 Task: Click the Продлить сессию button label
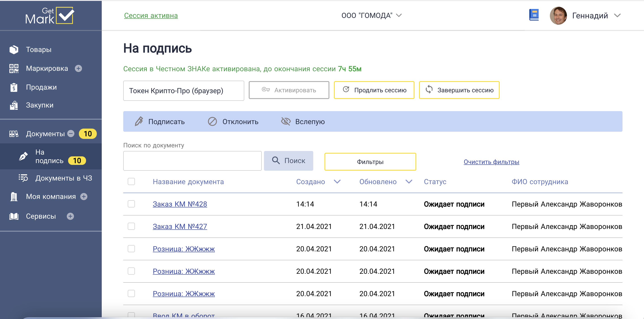coord(380,90)
